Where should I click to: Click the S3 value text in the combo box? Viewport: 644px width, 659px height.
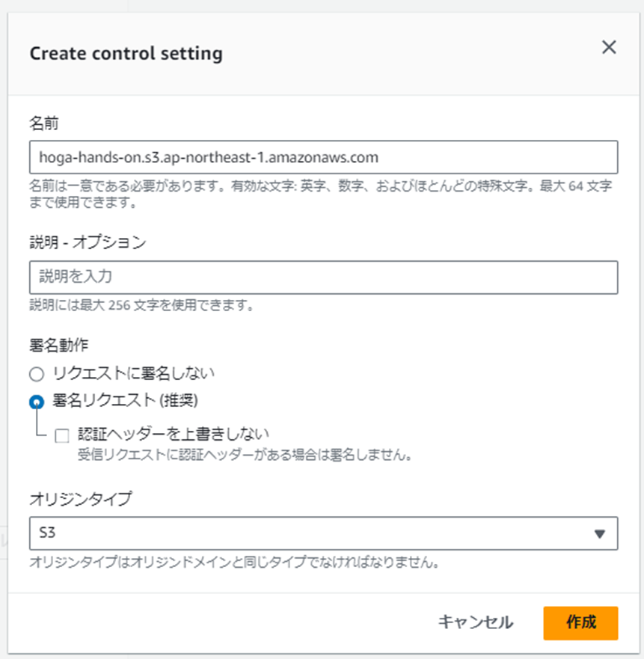pos(47,533)
